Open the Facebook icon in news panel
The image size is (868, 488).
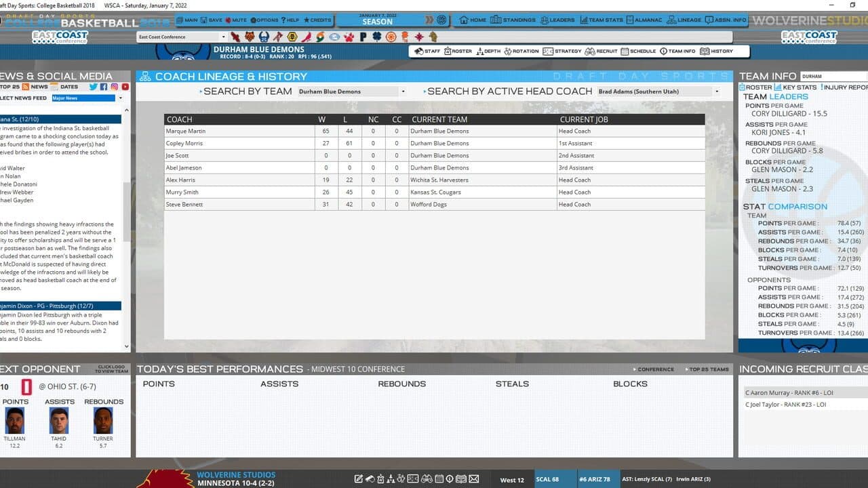tap(104, 87)
